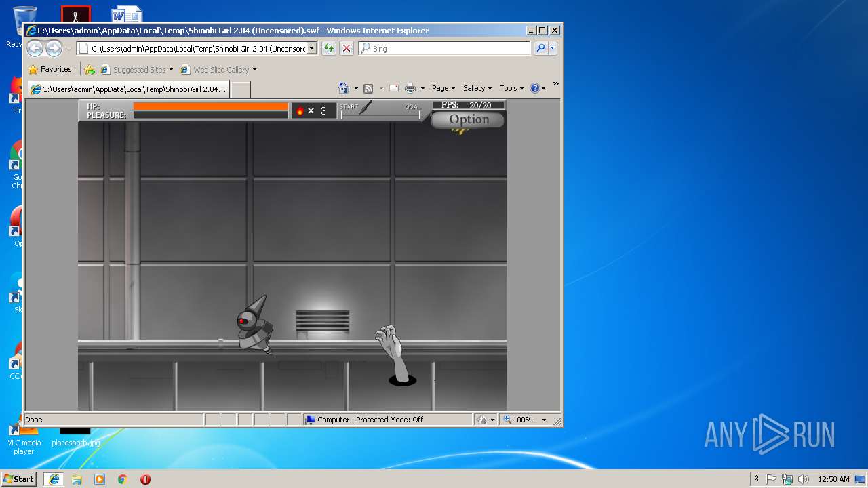Open the Tools menu

coord(512,88)
